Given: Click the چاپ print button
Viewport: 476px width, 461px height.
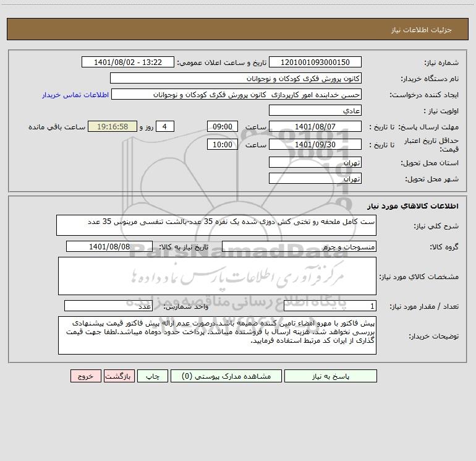Looking at the screenshot, I should (x=153, y=376).
